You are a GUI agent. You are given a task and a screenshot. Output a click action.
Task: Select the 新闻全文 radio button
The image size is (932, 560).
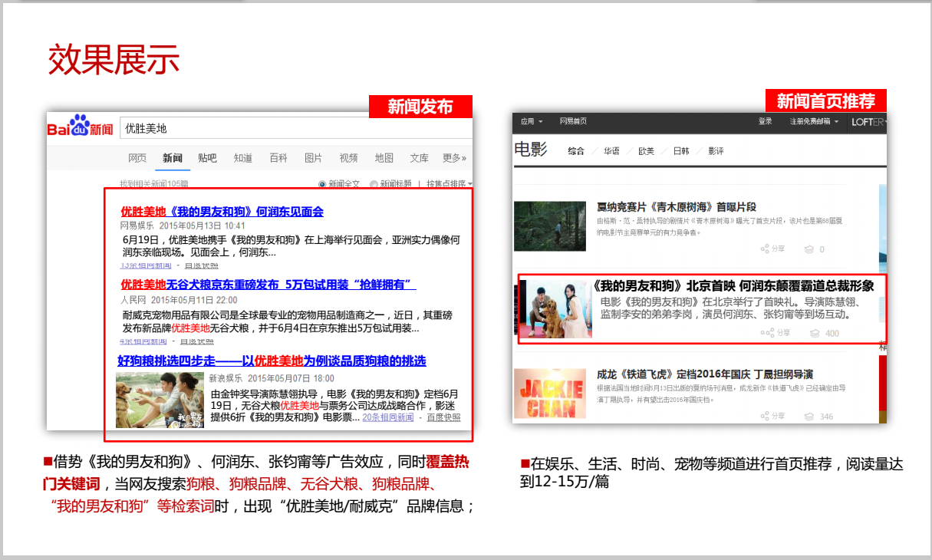tap(322, 184)
